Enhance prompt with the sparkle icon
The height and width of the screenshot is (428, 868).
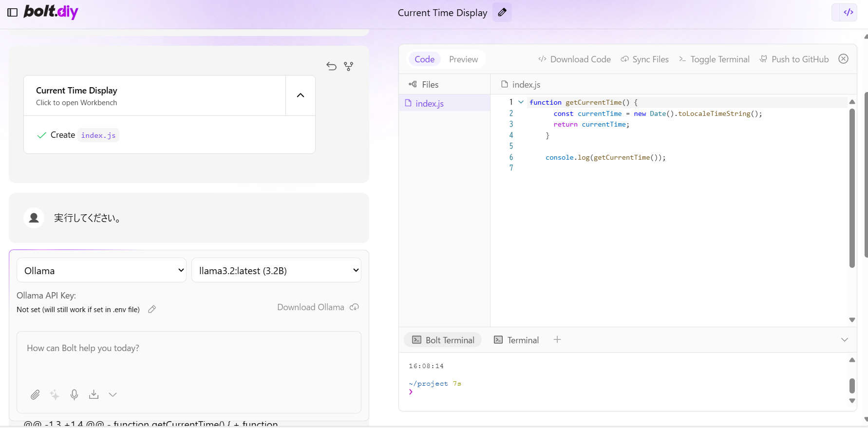[x=55, y=395]
